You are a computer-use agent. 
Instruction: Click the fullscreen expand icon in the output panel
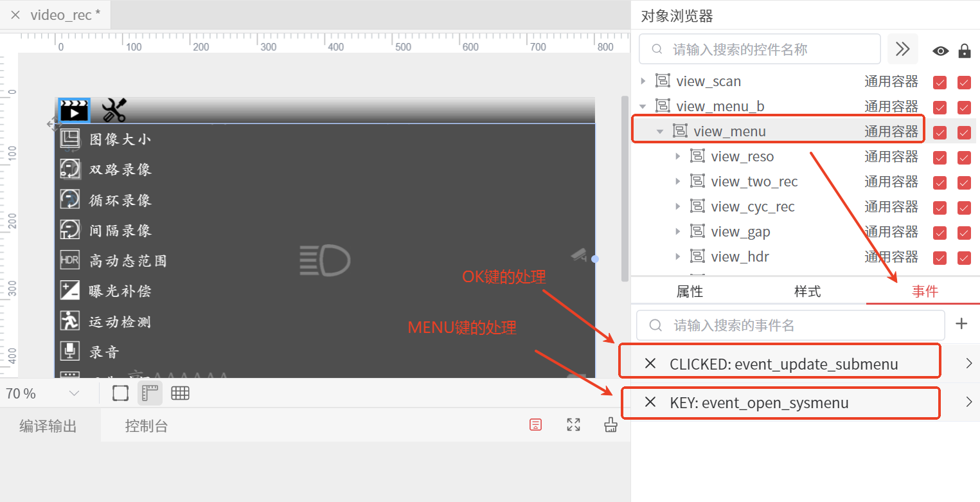pos(574,425)
